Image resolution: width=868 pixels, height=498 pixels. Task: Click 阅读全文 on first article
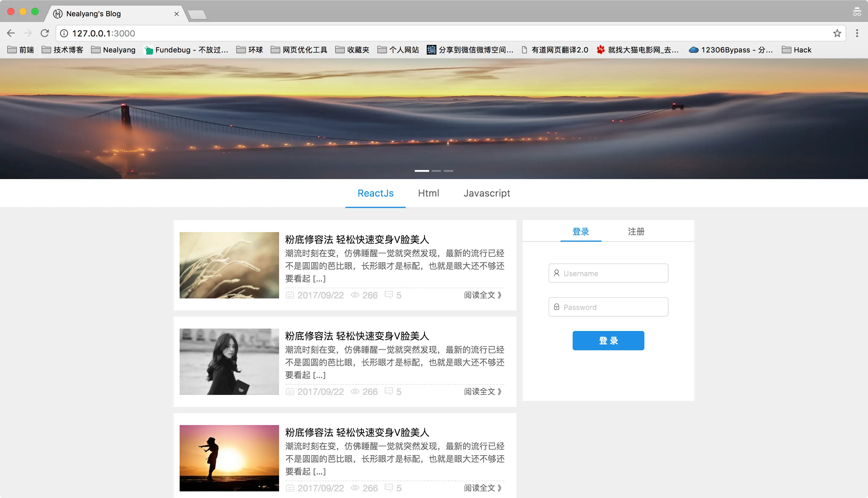coord(483,295)
